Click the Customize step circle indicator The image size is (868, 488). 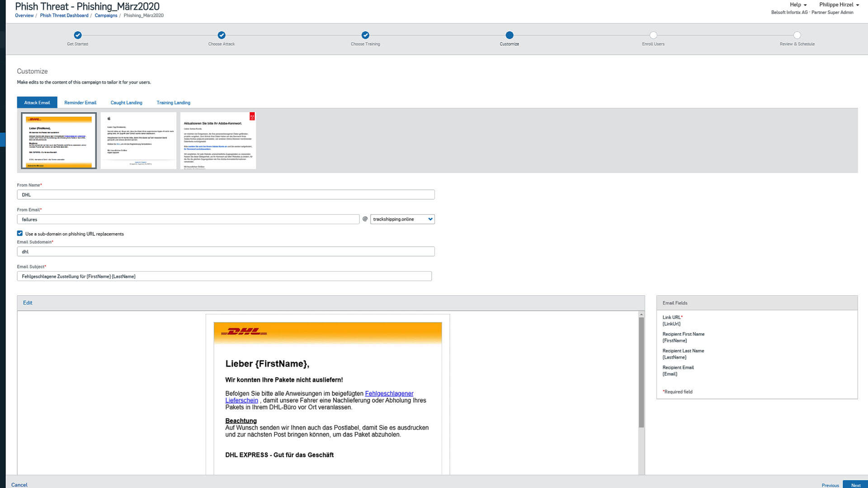(509, 35)
